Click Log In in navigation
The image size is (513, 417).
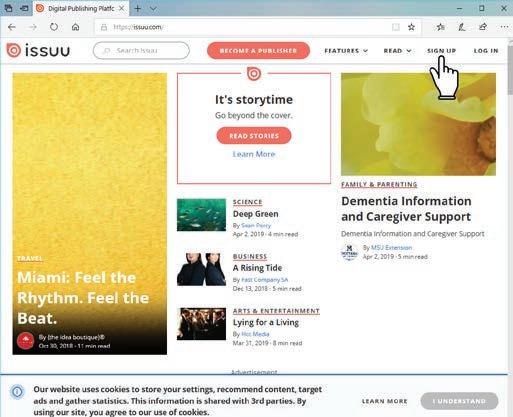(486, 51)
